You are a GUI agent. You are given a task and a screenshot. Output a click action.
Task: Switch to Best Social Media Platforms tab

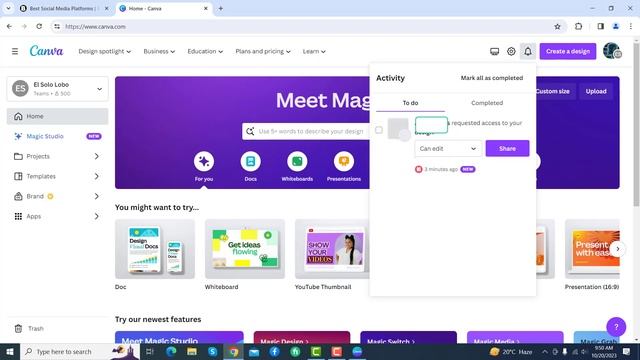[65, 8]
